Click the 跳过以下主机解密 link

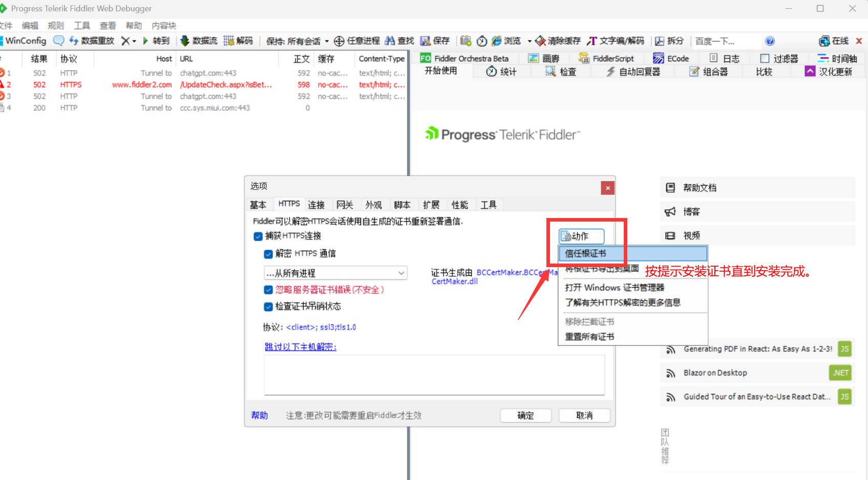(x=301, y=347)
